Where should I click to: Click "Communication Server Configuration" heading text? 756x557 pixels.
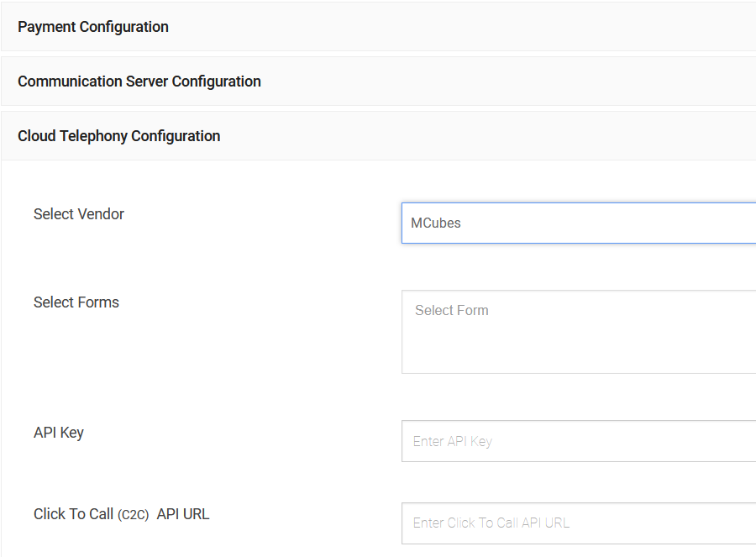click(x=139, y=81)
